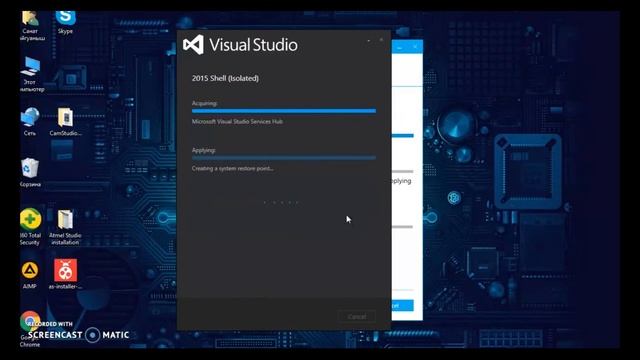
Task: Open the Recycle Bin (Корзина) icon
Action: [30, 172]
